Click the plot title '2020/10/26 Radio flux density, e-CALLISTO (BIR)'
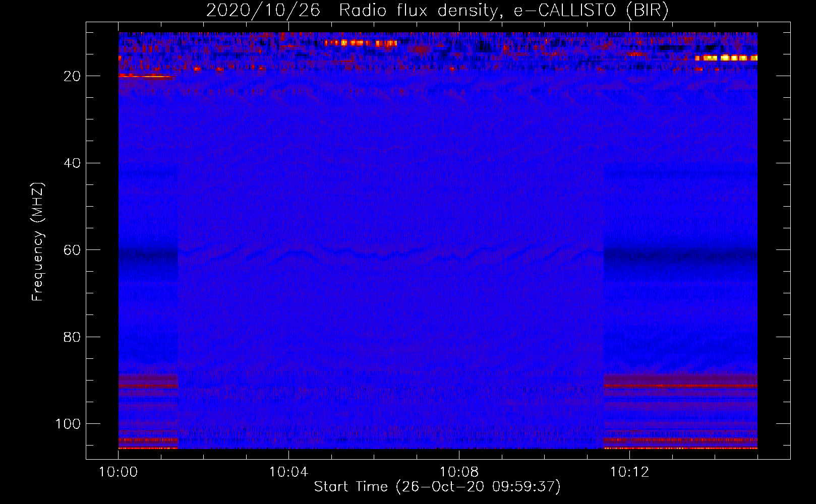The width and height of the screenshot is (816, 504). (x=437, y=10)
